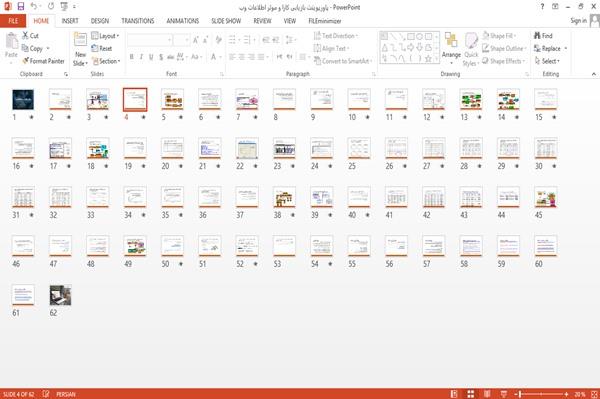Click the zoom in plus button
Screen dimensions: 600x399
(x=566, y=394)
